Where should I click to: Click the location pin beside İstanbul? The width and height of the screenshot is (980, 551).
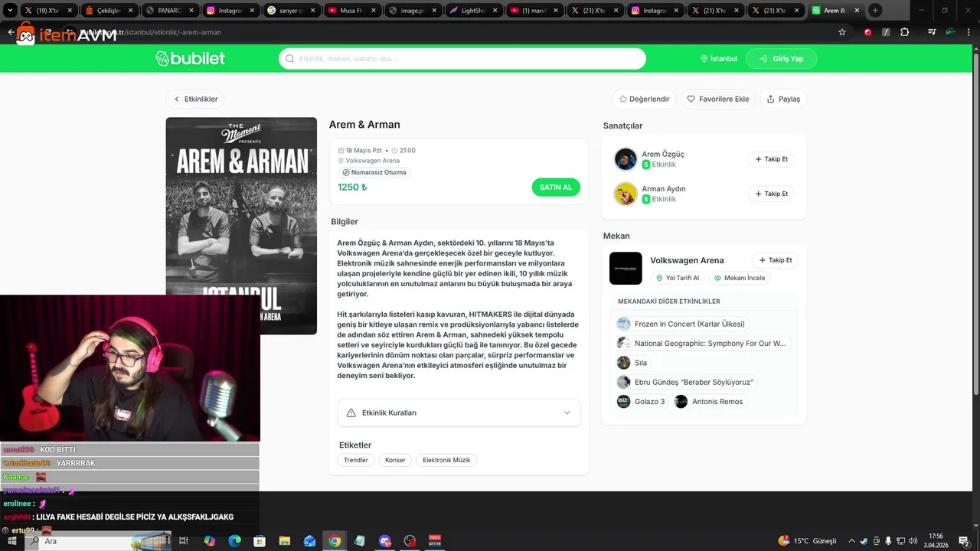pos(704,59)
